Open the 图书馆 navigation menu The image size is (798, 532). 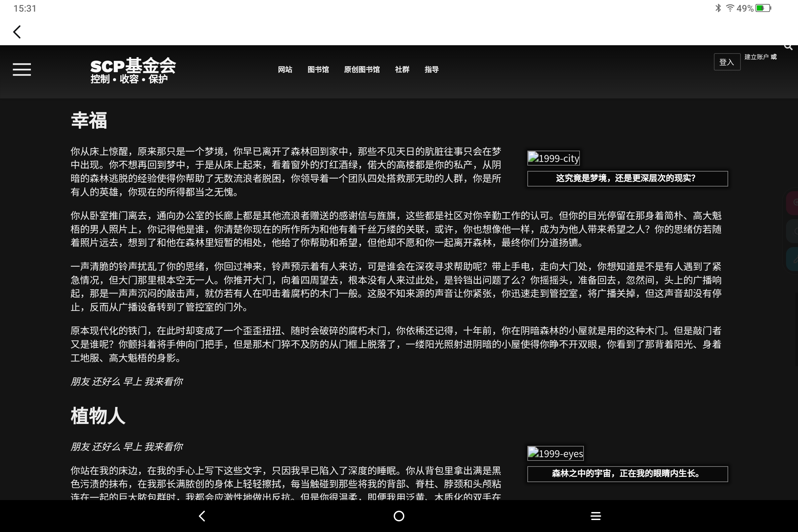pyautogui.click(x=318, y=69)
